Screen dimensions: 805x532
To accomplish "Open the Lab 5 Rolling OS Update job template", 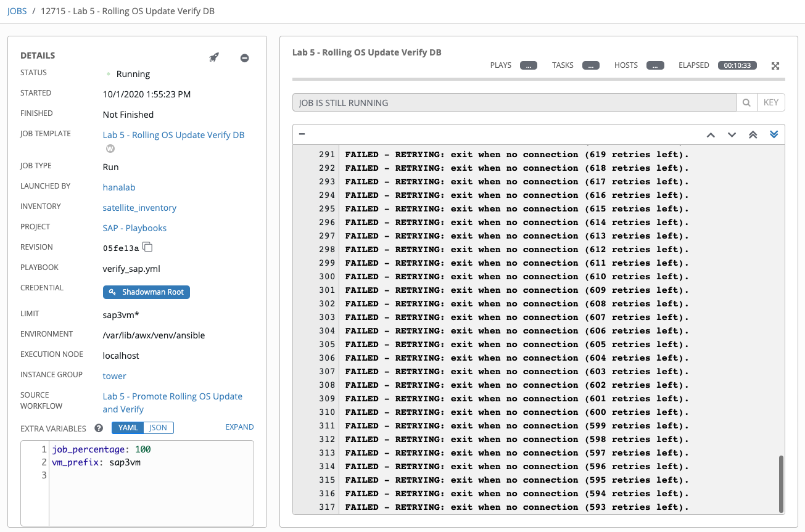I will click(x=173, y=135).
